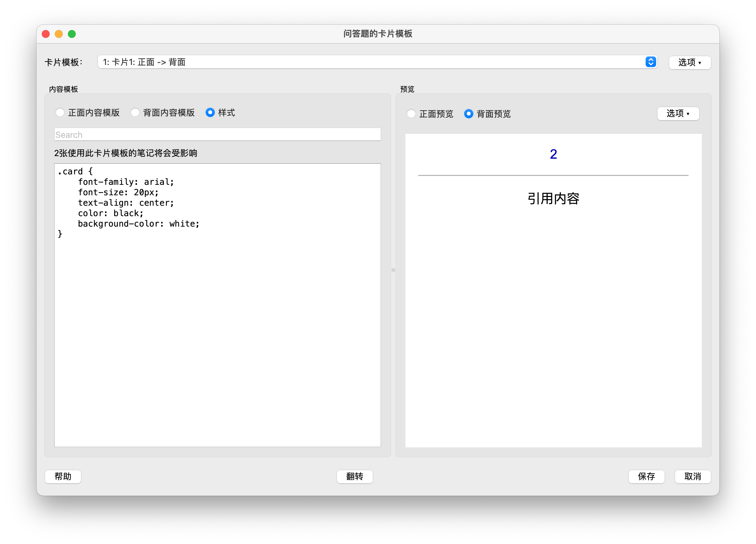Place cursor in the CSS style editor
Viewport: 756px width, 544px height.
click(x=217, y=300)
